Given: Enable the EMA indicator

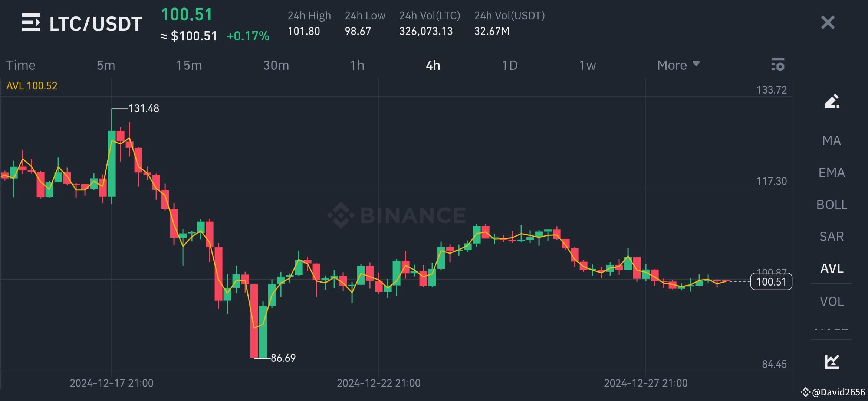Looking at the screenshot, I should tap(832, 172).
